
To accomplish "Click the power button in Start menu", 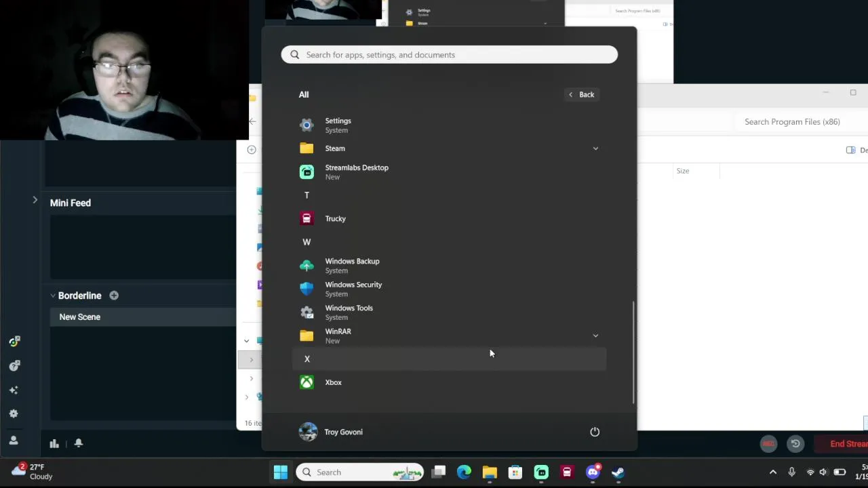I will point(595,432).
